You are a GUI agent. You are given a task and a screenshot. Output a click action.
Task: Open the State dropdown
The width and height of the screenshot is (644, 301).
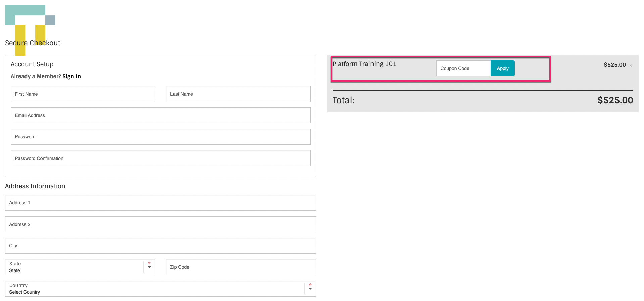click(x=80, y=267)
